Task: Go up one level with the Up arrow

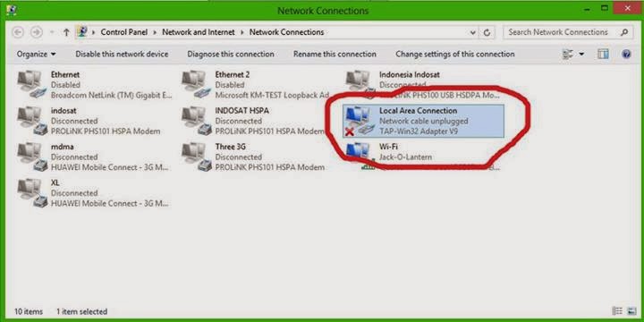Action: click(66, 32)
